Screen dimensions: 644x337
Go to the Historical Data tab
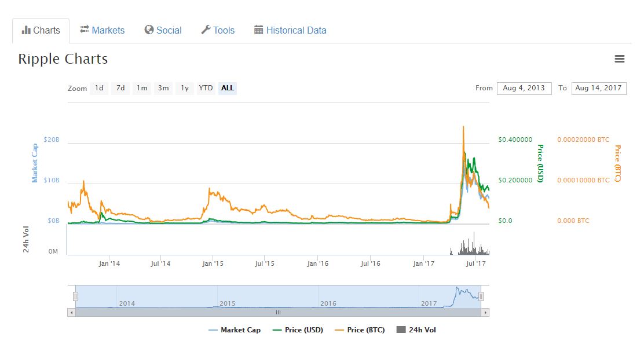290,30
